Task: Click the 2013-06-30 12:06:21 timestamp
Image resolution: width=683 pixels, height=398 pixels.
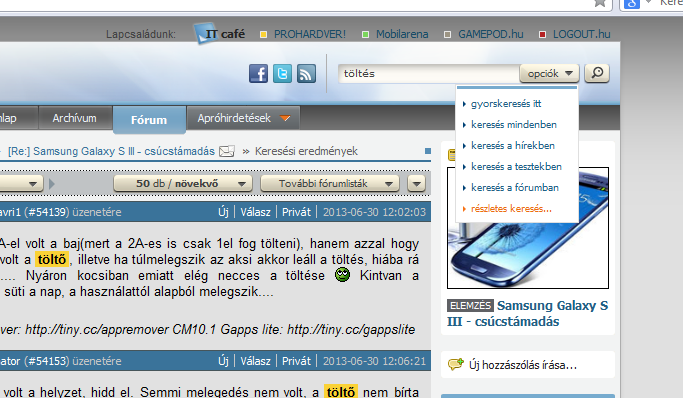Action: click(x=374, y=361)
